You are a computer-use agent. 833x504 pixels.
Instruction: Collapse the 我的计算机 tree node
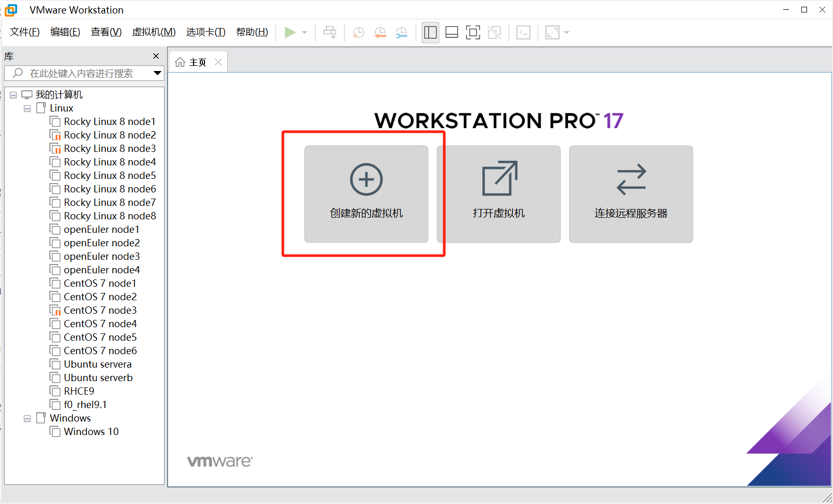pos(13,95)
